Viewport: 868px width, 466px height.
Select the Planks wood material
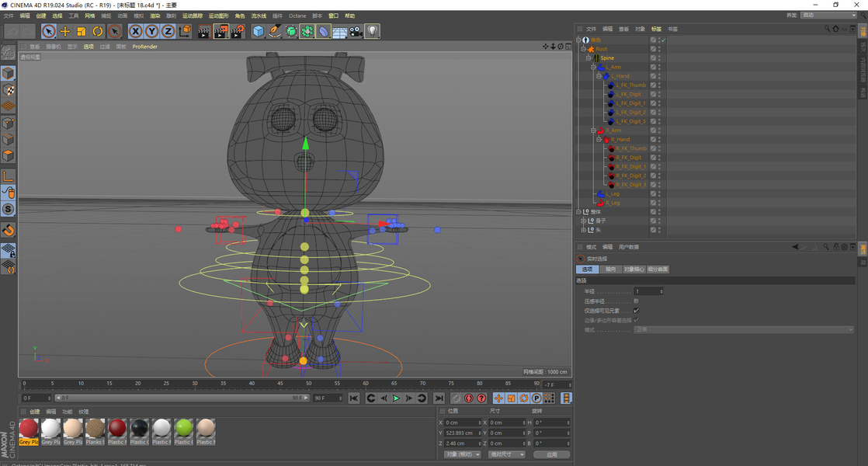[95, 432]
